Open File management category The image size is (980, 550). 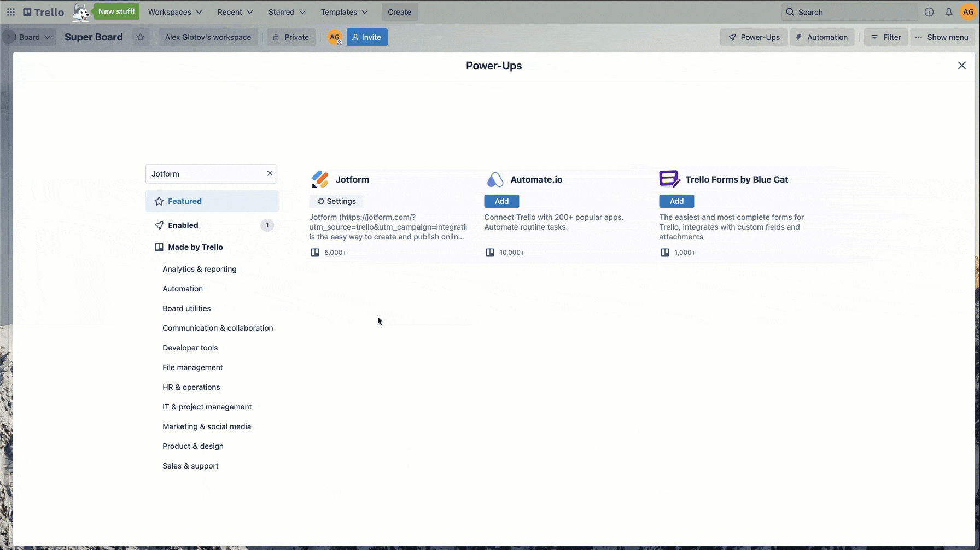point(192,367)
